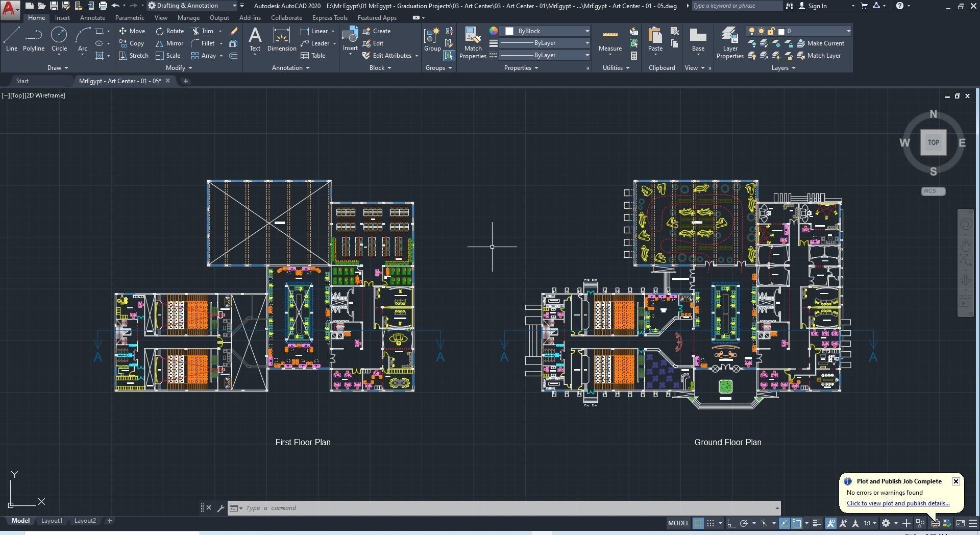
Task: Open plot and publish details link
Action: (x=898, y=503)
